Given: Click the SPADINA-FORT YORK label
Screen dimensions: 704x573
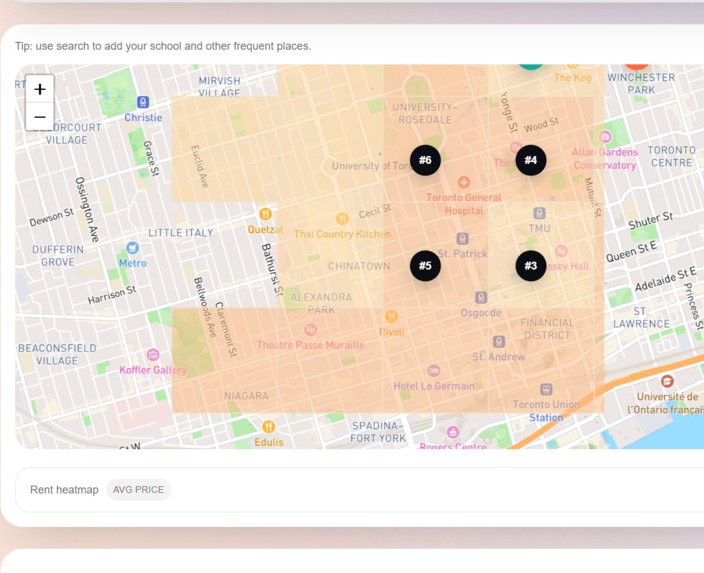Looking at the screenshot, I should (378, 432).
